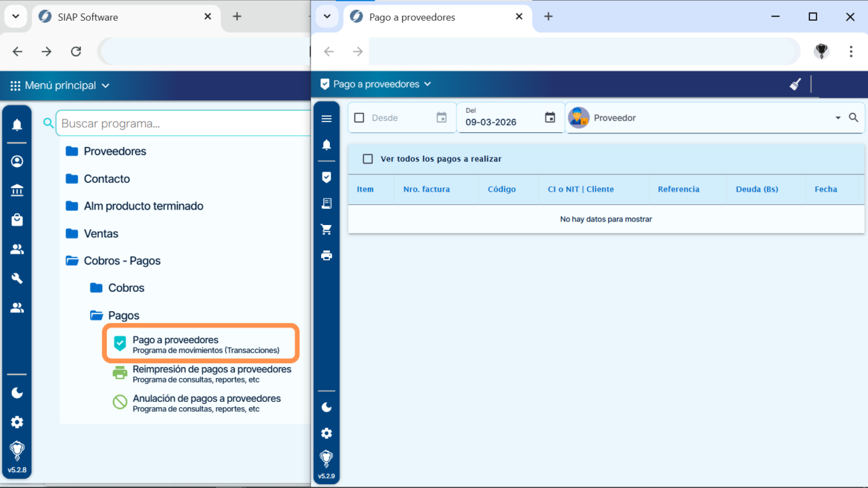This screenshot has width=868, height=488.
Task: Check 'Ver todos los pagos a realizar'
Action: coord(367,159)
